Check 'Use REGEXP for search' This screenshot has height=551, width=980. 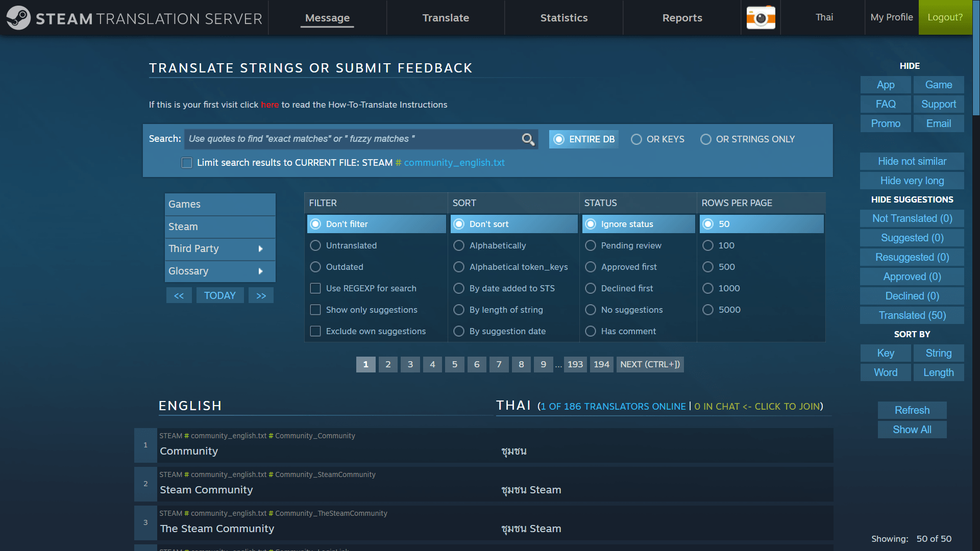(x=315, y=288)
